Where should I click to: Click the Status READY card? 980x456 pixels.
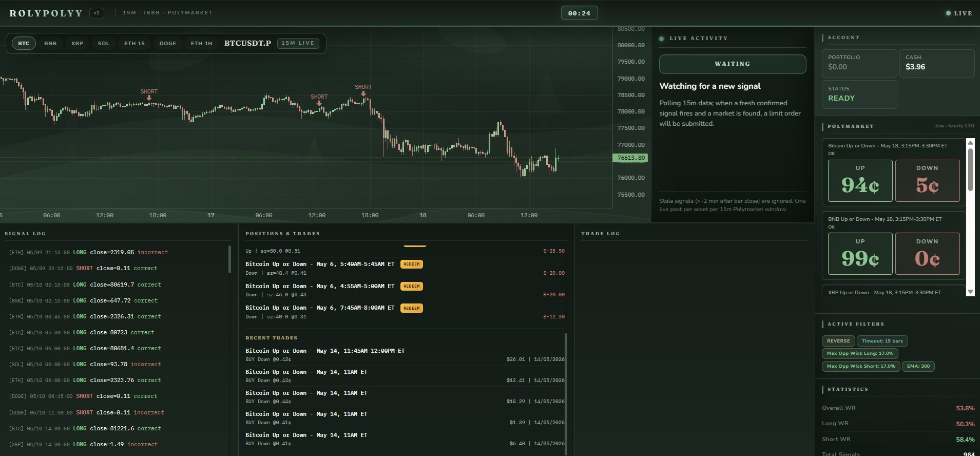[859, 94]
